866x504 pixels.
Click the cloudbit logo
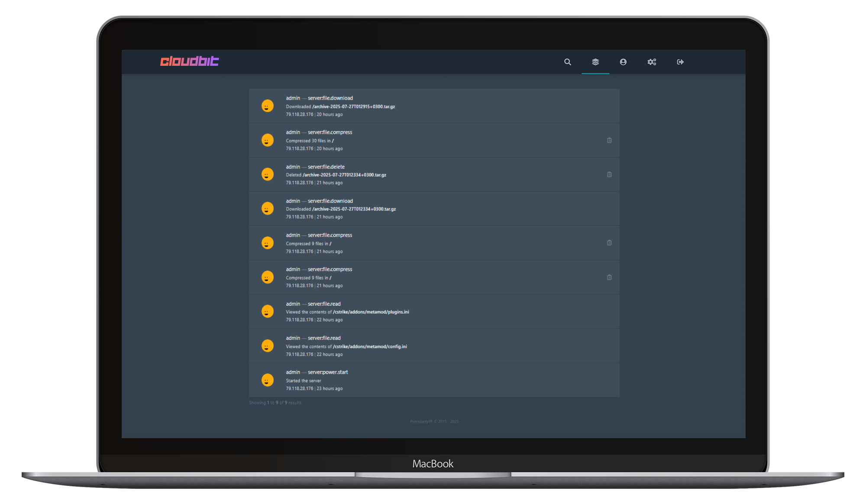tap(189, 61)
